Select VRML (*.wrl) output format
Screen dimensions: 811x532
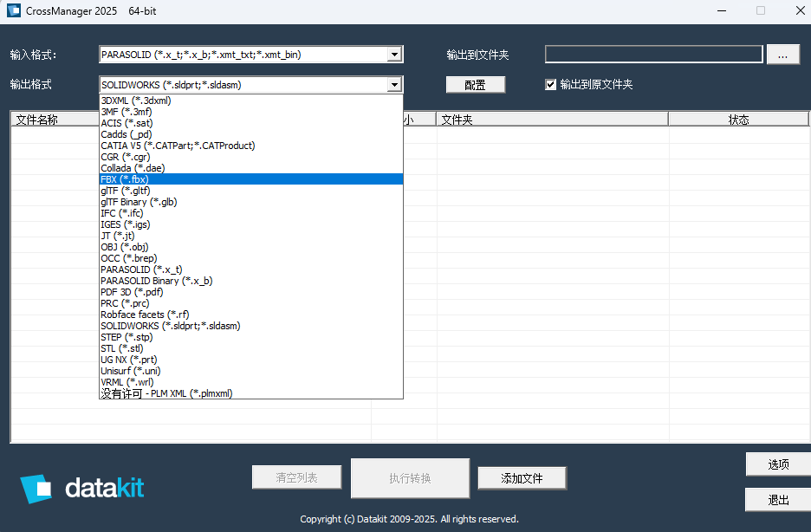coord(251,382)
